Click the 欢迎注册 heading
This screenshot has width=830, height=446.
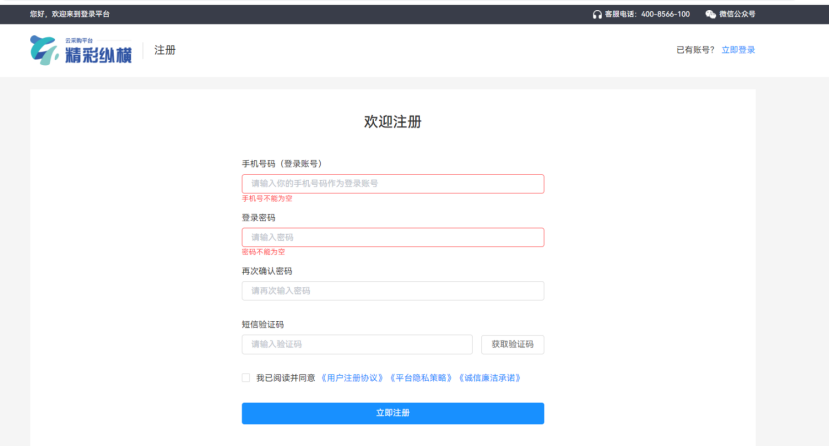pyautogui.click(x=393, y=122)
